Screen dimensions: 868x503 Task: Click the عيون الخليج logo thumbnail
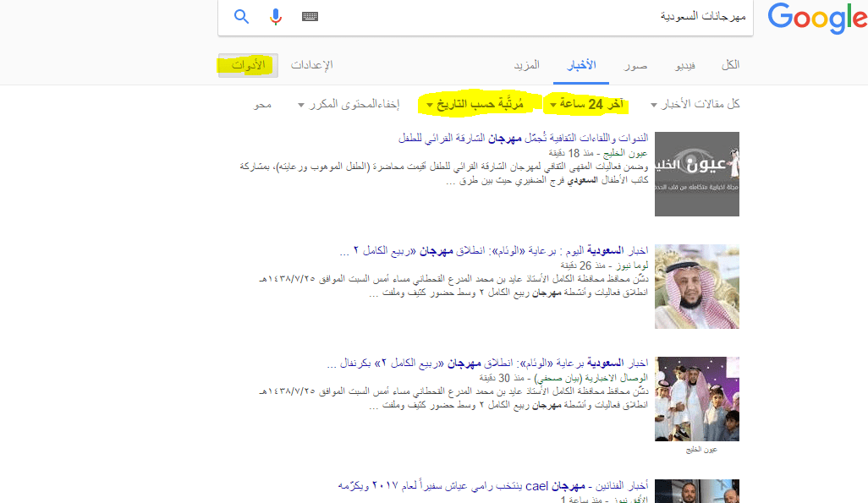click(697, 174)
